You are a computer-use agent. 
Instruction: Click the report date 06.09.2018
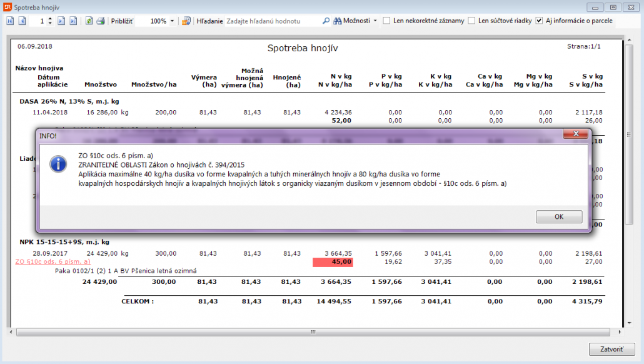pos(35,46)
